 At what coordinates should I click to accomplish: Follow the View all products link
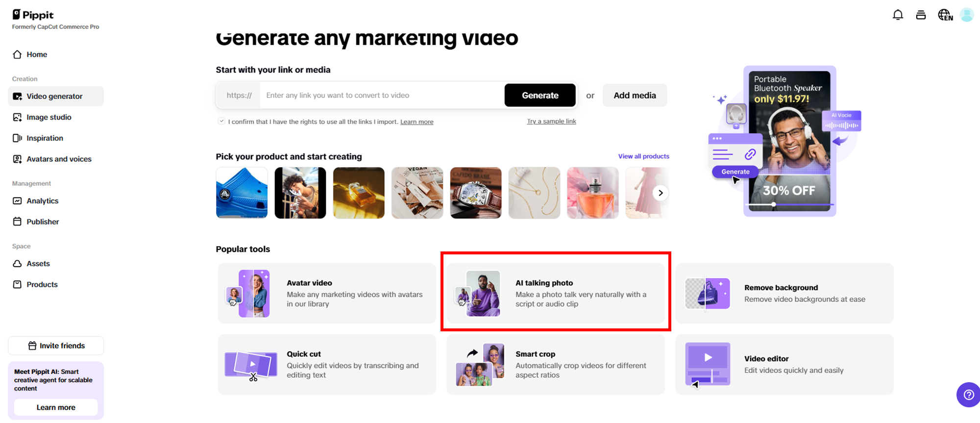pos(643,156)
